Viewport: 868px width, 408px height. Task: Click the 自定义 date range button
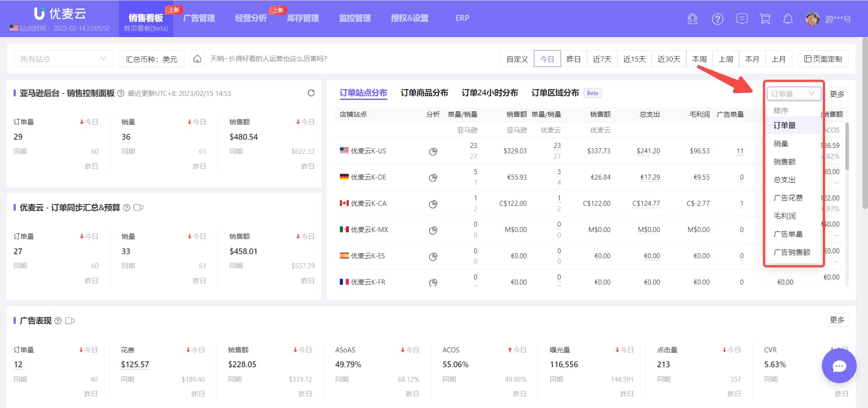[x=517, y=59]
